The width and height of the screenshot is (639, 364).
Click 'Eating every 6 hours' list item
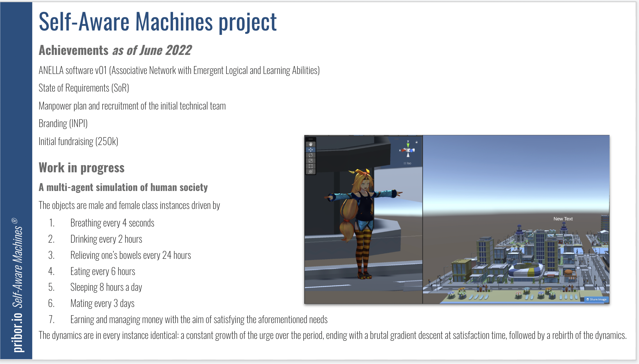coord(103,271)
